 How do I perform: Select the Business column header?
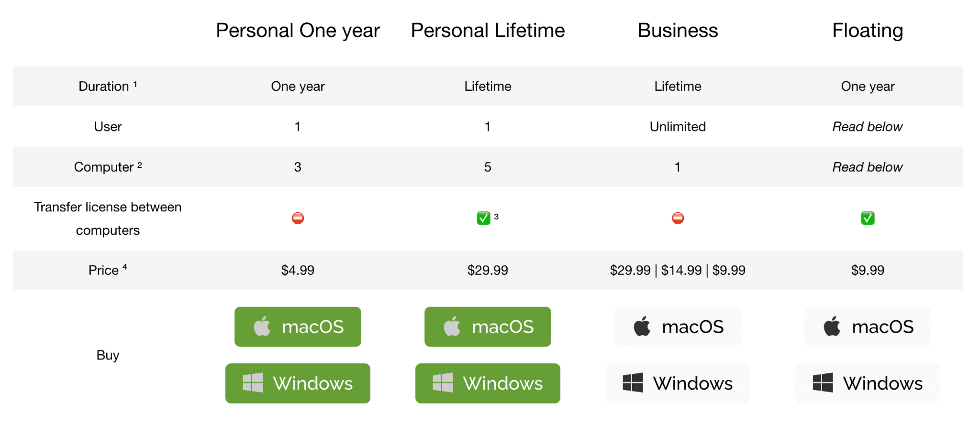point(678,30)
